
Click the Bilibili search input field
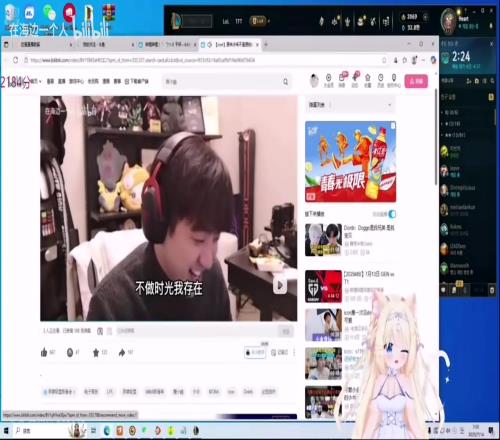tap(223, 82)
